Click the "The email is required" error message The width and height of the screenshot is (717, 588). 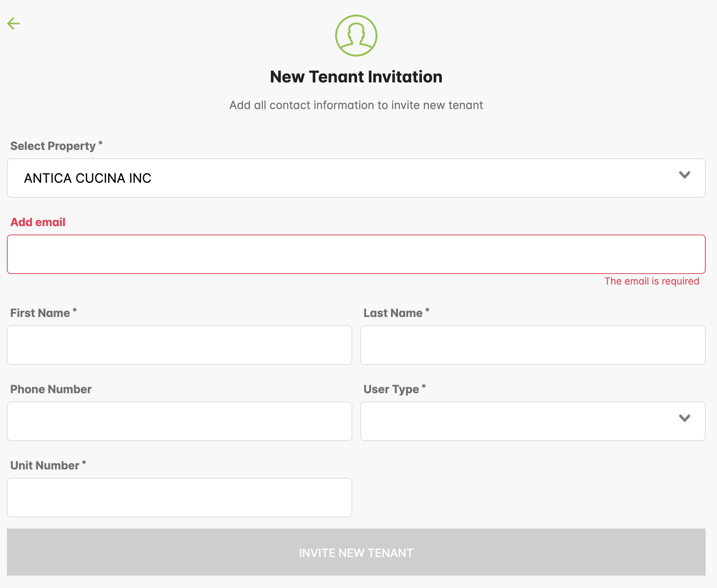pos(651,281)
